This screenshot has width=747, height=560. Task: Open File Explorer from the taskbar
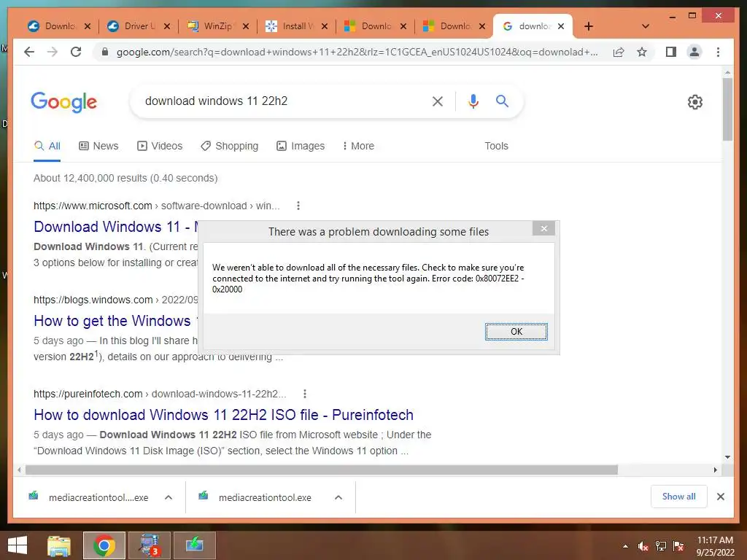pos(59,545)
